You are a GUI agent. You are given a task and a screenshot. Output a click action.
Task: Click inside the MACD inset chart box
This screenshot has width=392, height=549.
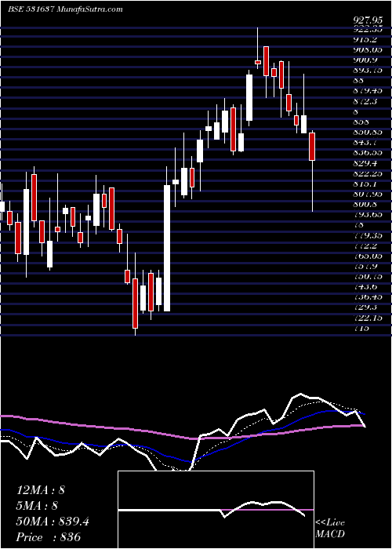[216, 510]
